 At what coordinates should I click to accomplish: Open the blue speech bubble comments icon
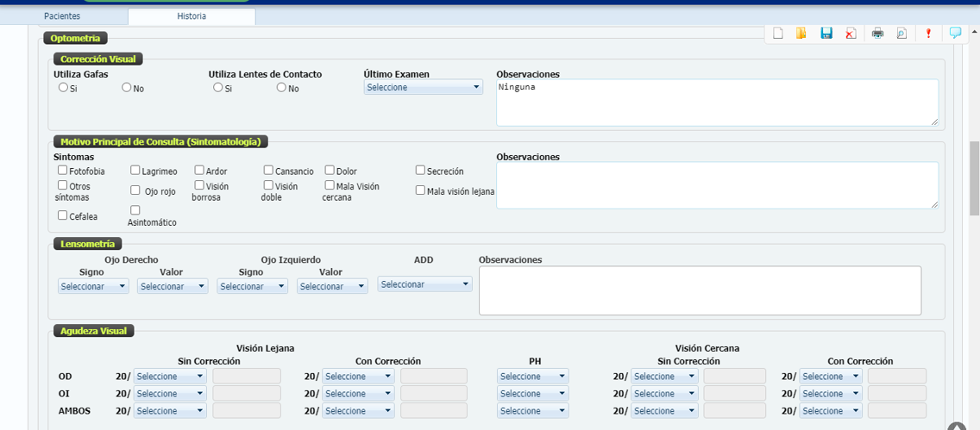pyautogui.click(x=955, y=34)
